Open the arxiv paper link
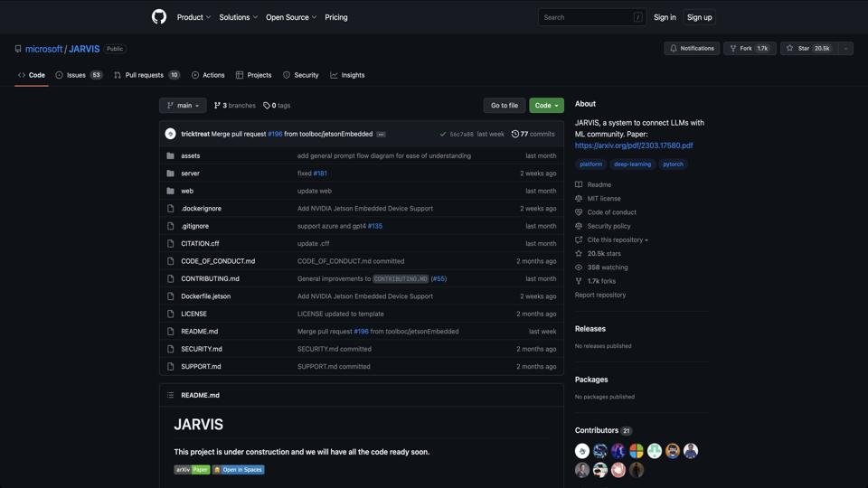This screenshot has width=868, height=488. coord(634,145)
